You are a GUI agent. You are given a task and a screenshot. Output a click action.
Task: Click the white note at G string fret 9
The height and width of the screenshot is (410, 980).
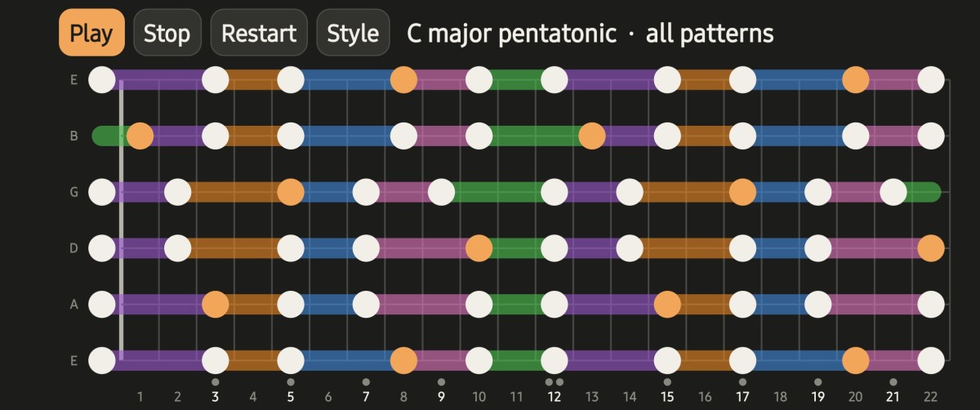[x=441, y=192]
